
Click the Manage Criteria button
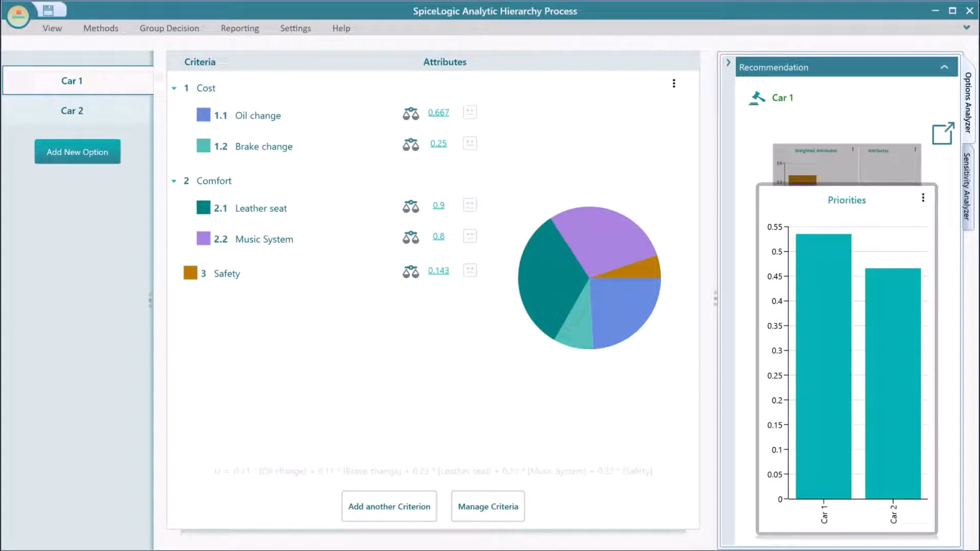point(488,506)
